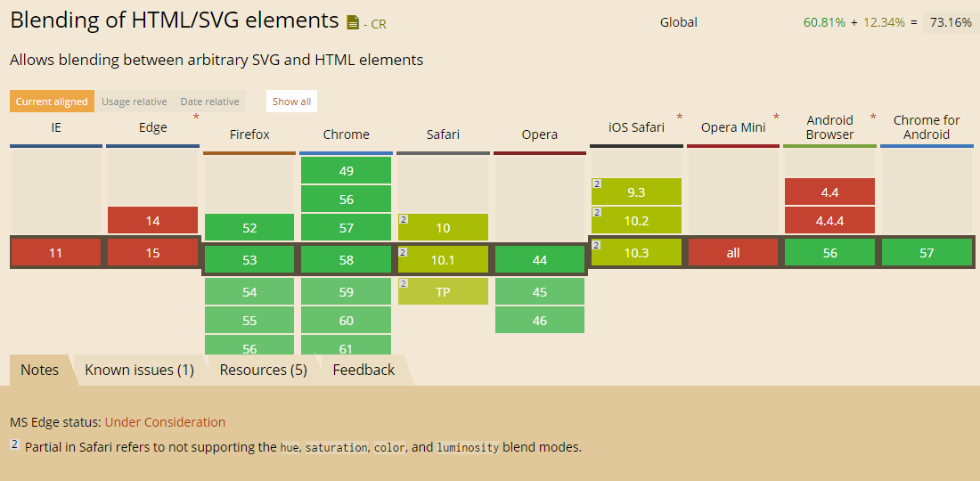Click the note 2 badge on Safari TP
The height and width of the screenshot is (481, 980).
click(403, 283)
